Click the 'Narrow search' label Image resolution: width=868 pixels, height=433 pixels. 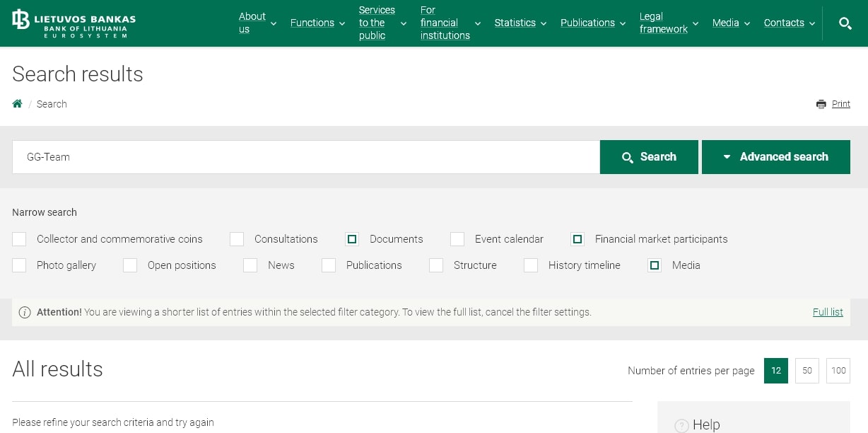(x=45, y=212)
